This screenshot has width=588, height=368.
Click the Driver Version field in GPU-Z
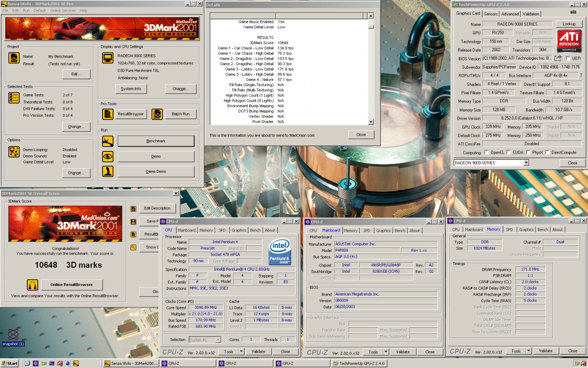pyautogui.click(x=532, y=118)
